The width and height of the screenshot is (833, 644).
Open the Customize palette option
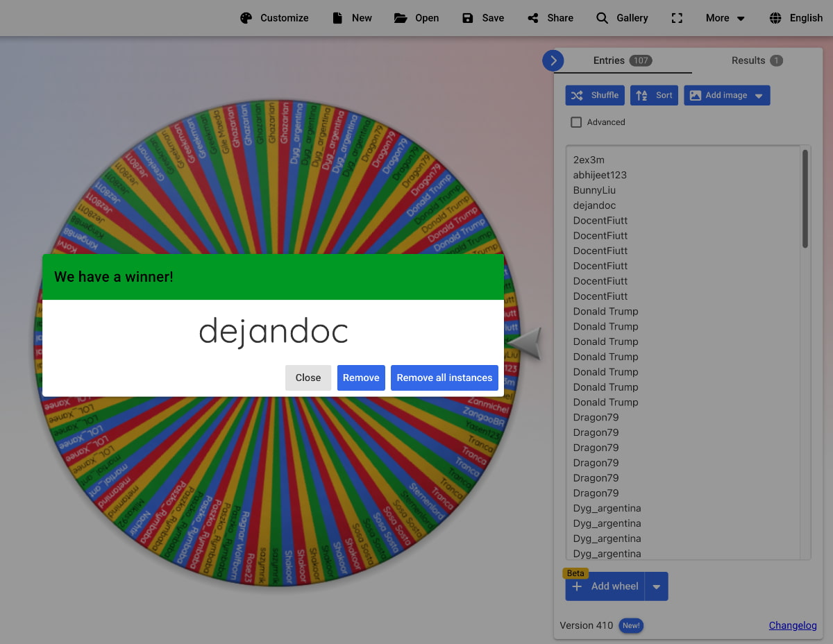(x=274, y=18)
